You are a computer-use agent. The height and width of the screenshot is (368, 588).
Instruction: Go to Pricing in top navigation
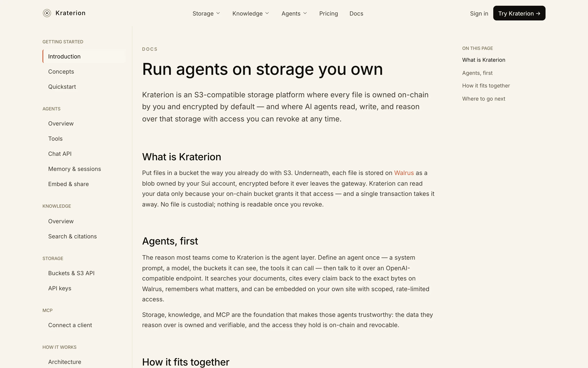pos(329,13)
